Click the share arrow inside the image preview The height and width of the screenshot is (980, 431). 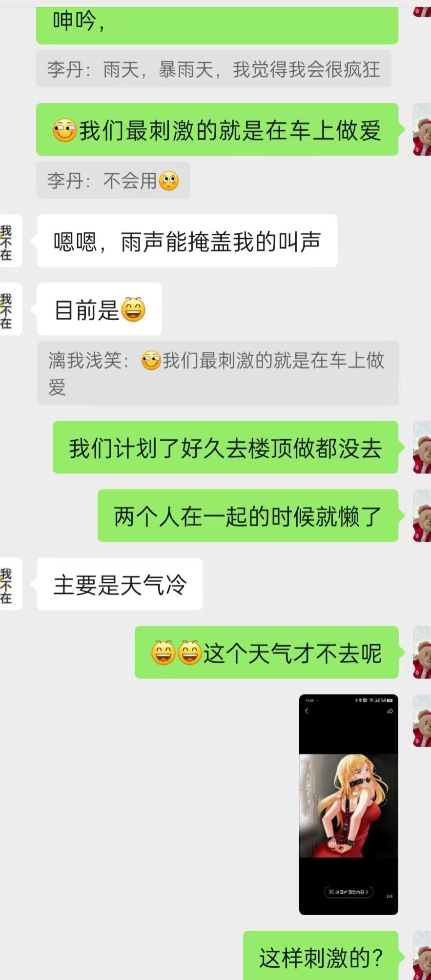(x=390, y=712)
